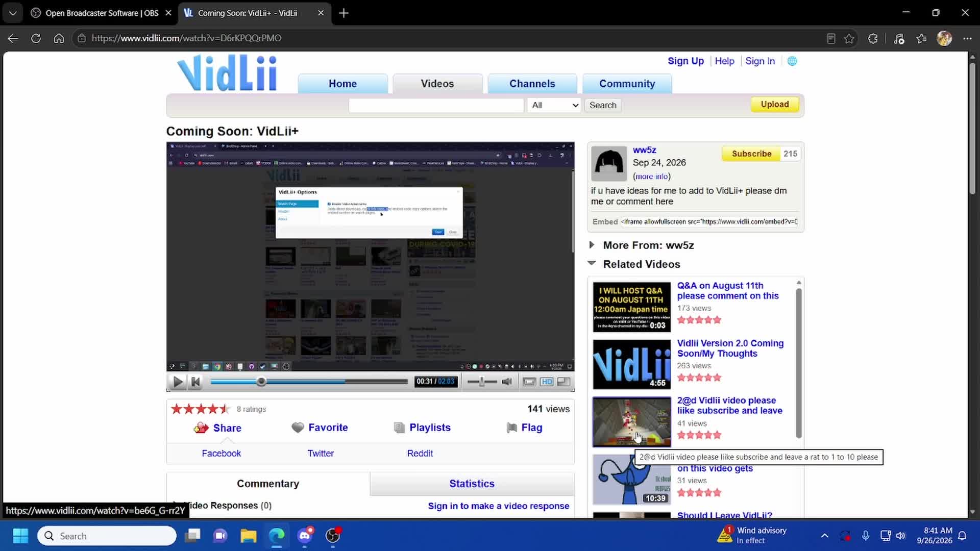Image resolution: width=980 pixels, height=551 pixels.
Task: Open the Wind advisory weather widget
Action: coord(751,535)
